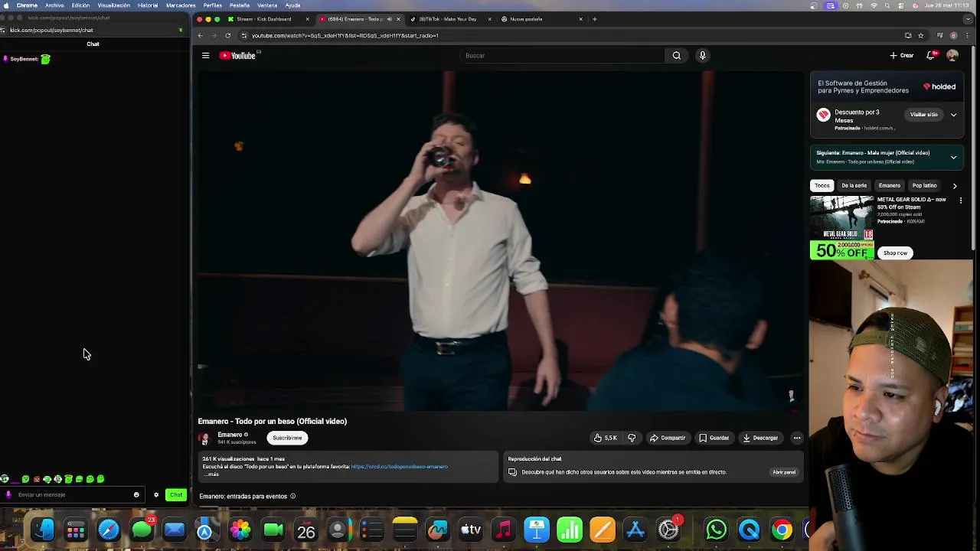The height and width of the screenshot is (551, 980).
Task: Start voice search with the microphone
Action: click(x=702, y=55)
